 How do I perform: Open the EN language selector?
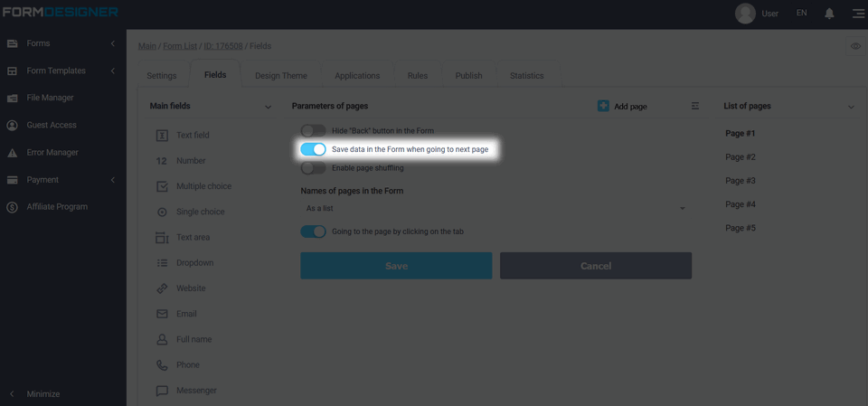[802, 13]
